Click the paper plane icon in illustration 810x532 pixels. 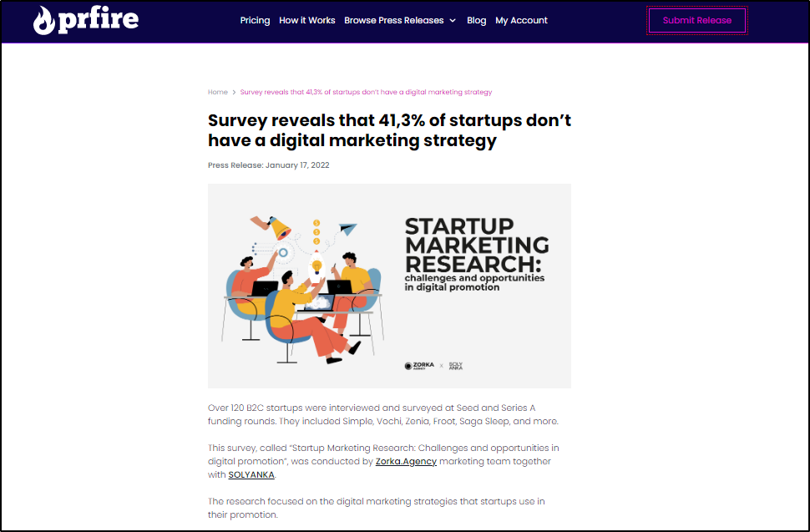point(348,227)
